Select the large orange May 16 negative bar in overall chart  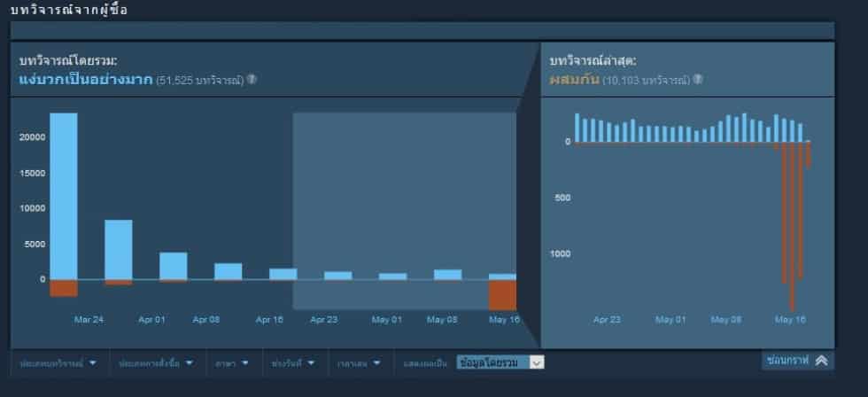(x=502, y=295)
